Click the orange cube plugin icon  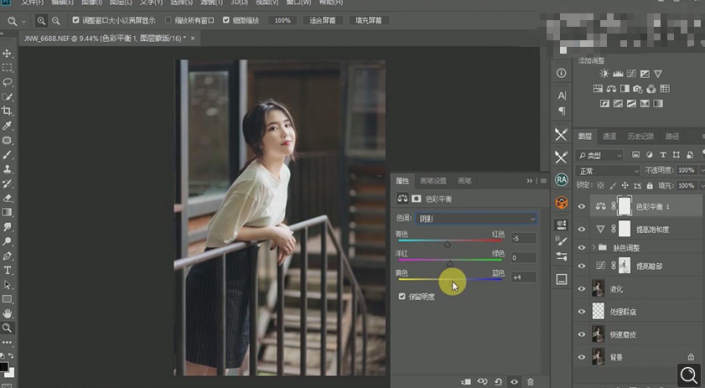point(561,202)
